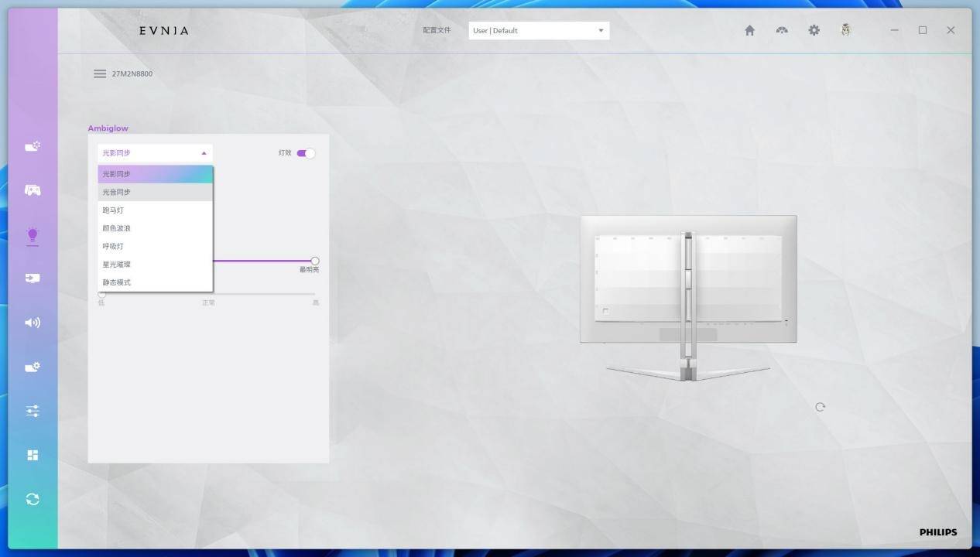980x557 pixels.
Task: Expand the hamburger menu beside 27M2N8800
Action: [100, 73]
